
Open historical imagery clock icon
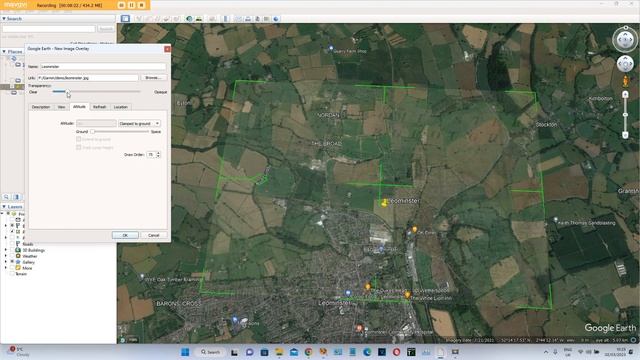tap(189, 19)
